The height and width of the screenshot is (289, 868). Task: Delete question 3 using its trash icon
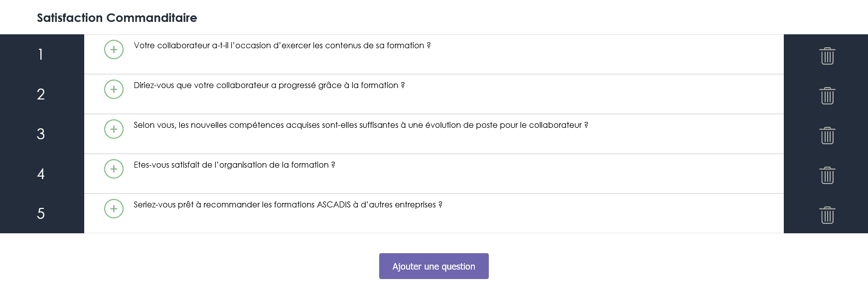click(x=827, y=136)
